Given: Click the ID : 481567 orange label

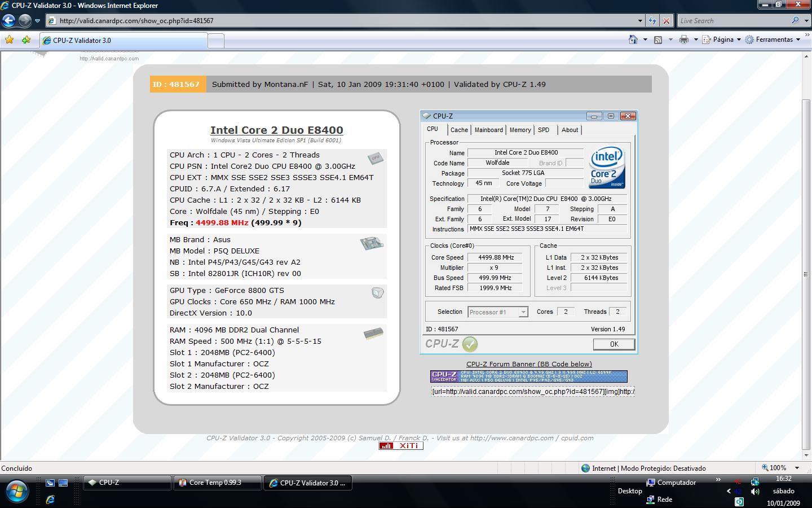Looking at the screenshot, I should point(178,84).
